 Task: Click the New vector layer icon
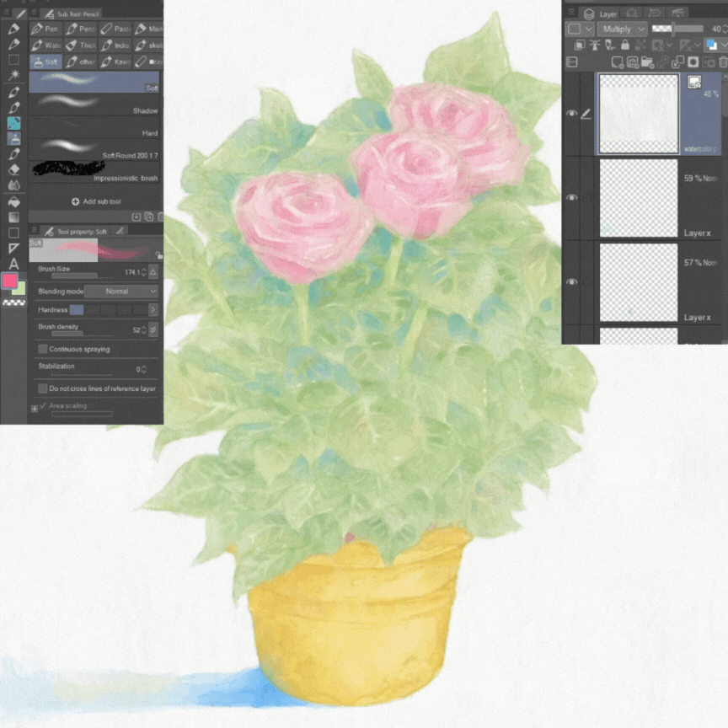(x=632, y=62)
